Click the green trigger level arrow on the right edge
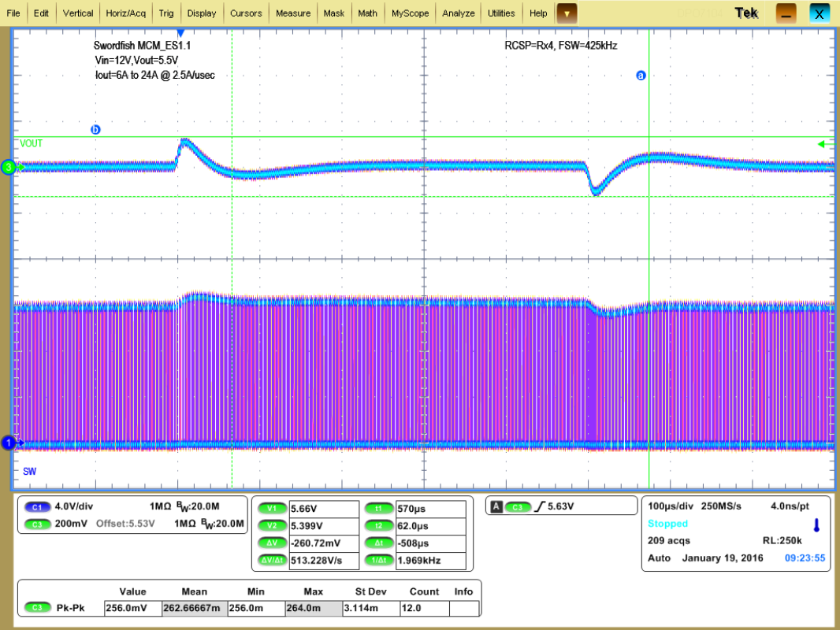This screenshot has width=840, height=630. coord(825,144)
